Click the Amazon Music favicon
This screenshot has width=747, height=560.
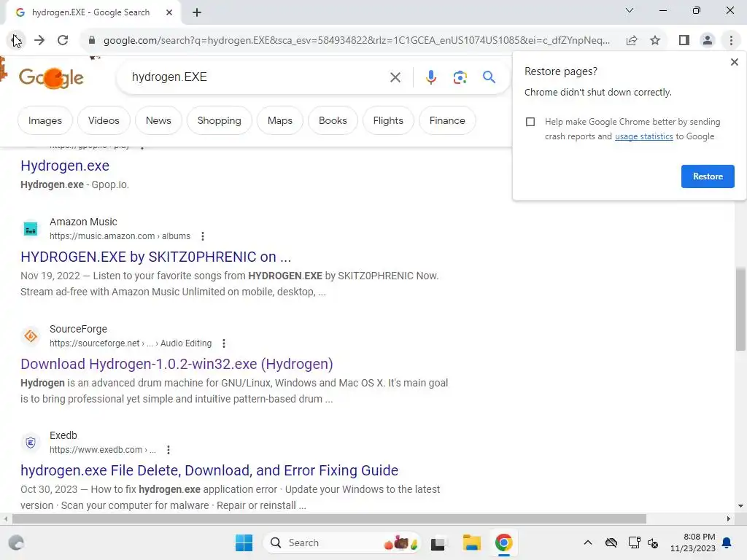click(x=31, y=230)
